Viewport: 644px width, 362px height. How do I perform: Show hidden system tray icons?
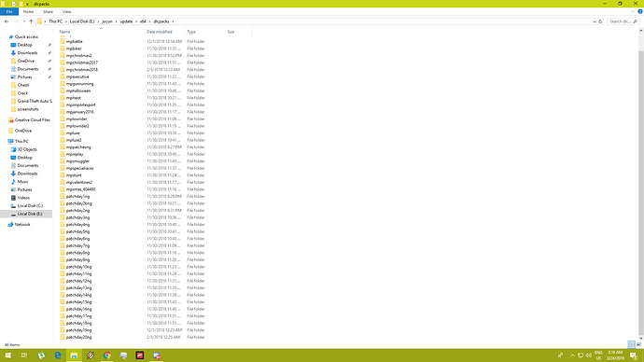pyautogui.click(x=572, y=355)
